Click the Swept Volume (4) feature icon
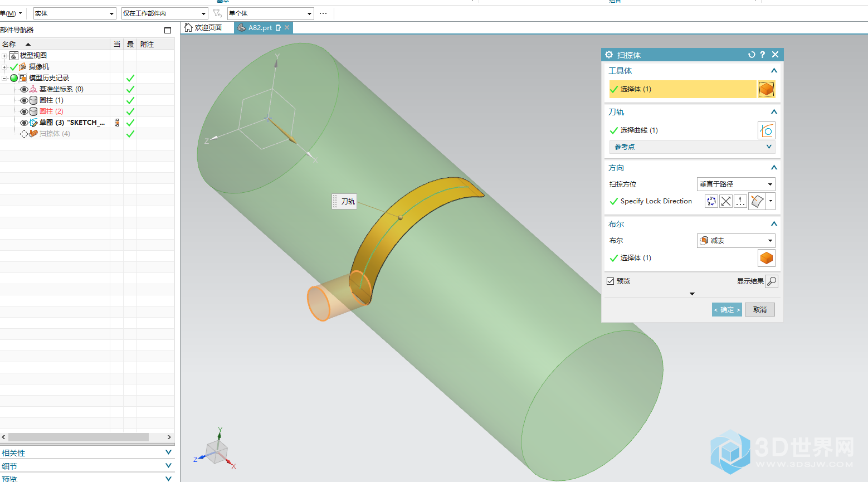This screenshot has width=868, height=482. [x=33, y=134]
